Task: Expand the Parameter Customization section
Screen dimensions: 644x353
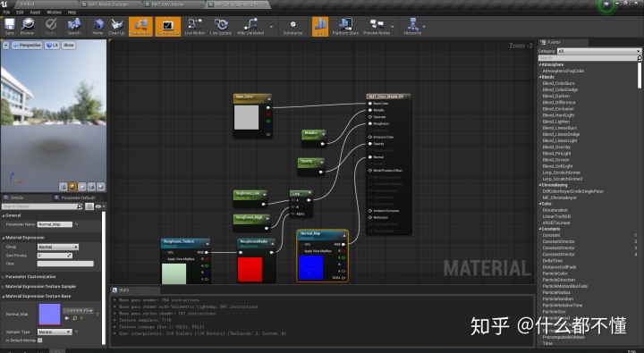Action: [4, 277]
